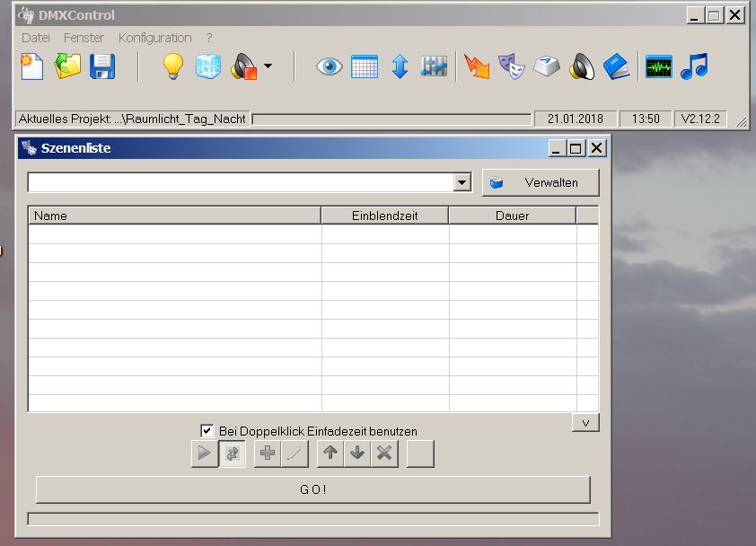Click the progress bar below GO!

313,519
